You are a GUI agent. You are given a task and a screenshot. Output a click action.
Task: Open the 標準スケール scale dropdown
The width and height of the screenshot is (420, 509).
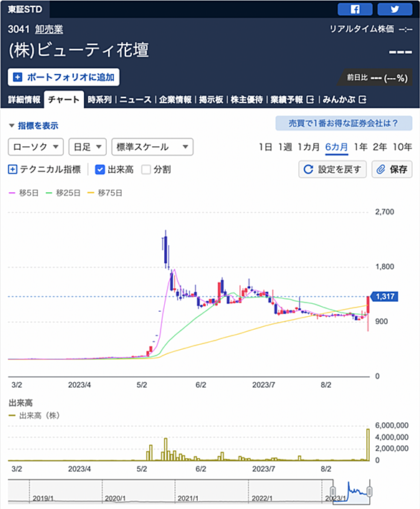152,147
